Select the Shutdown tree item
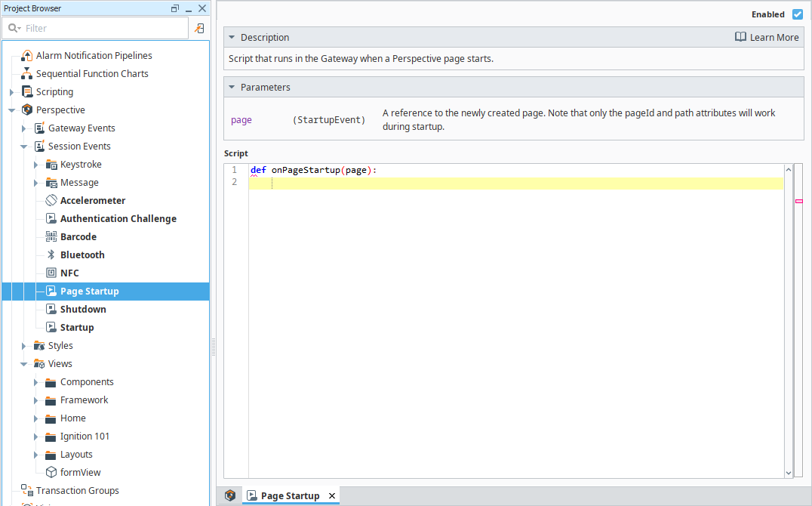The height and width of the screenshot is (506, 812). coord(83,309)
